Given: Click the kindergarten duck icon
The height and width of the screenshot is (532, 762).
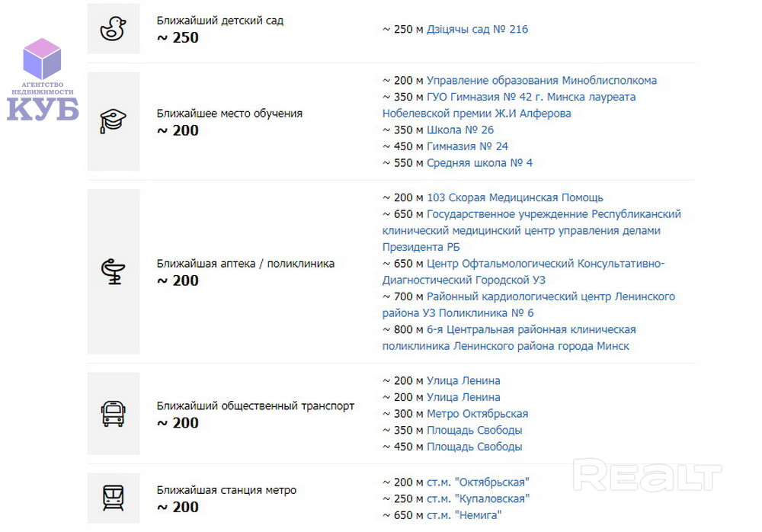Looking at the screenshot, I should (x=113, y=29).
